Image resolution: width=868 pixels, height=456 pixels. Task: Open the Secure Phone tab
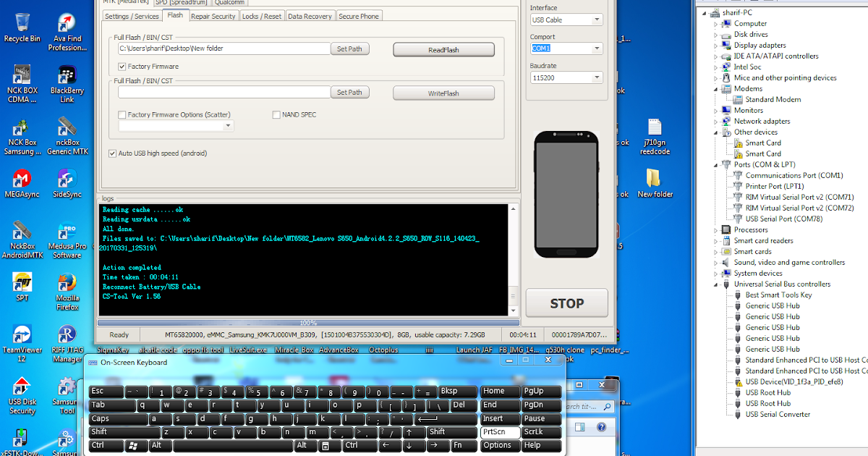point(359,16)
